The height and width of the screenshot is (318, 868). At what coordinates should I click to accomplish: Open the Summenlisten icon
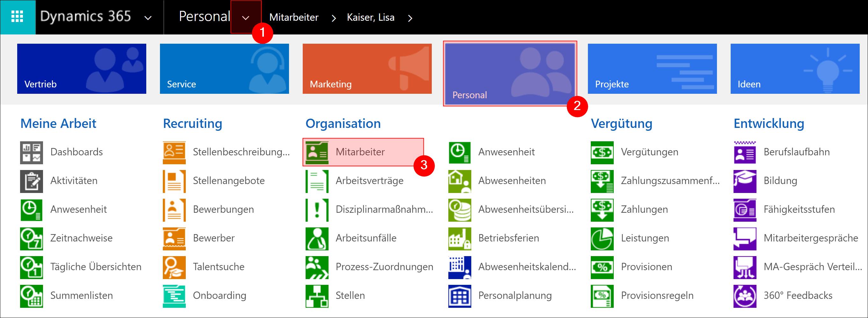[x=31, y=296]
